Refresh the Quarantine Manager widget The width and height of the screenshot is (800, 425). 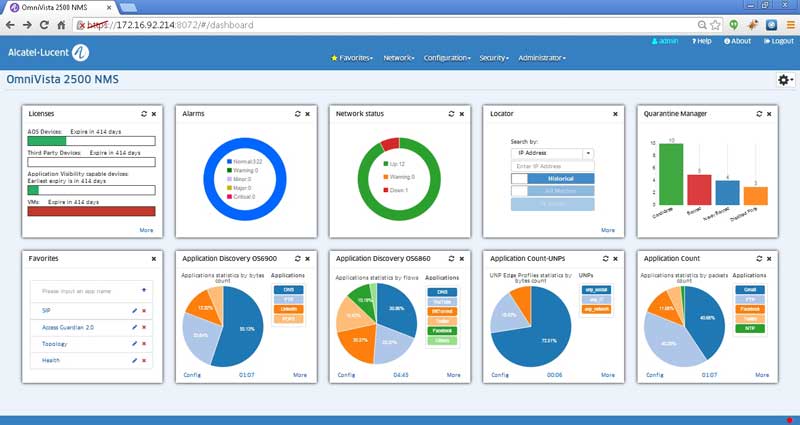[759, 114]
